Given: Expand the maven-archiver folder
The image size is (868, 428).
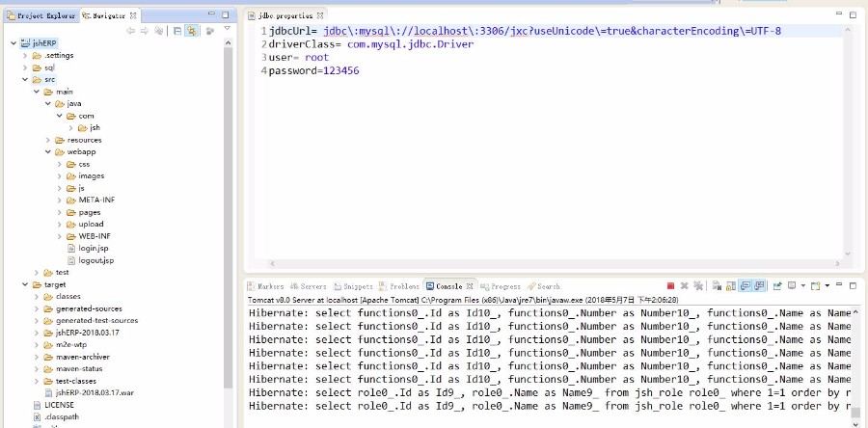Looking at the screenshot, I should [x=37, y=357].
